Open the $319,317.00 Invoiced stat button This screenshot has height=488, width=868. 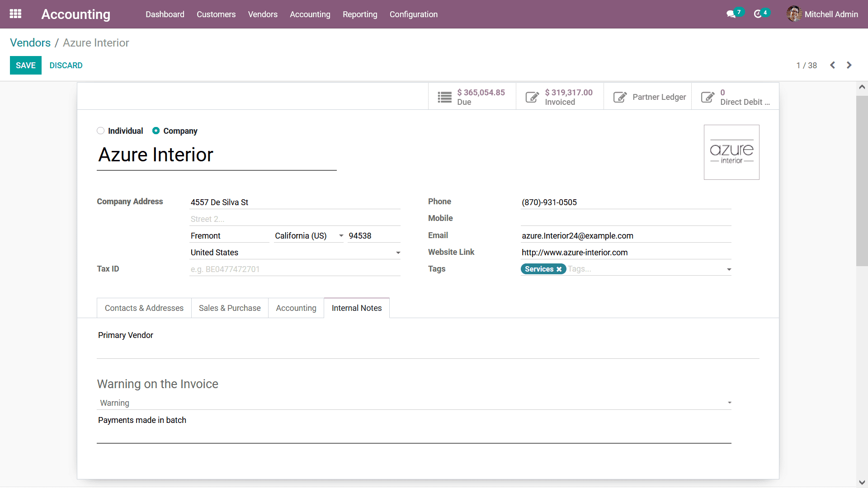click(560, 97)
